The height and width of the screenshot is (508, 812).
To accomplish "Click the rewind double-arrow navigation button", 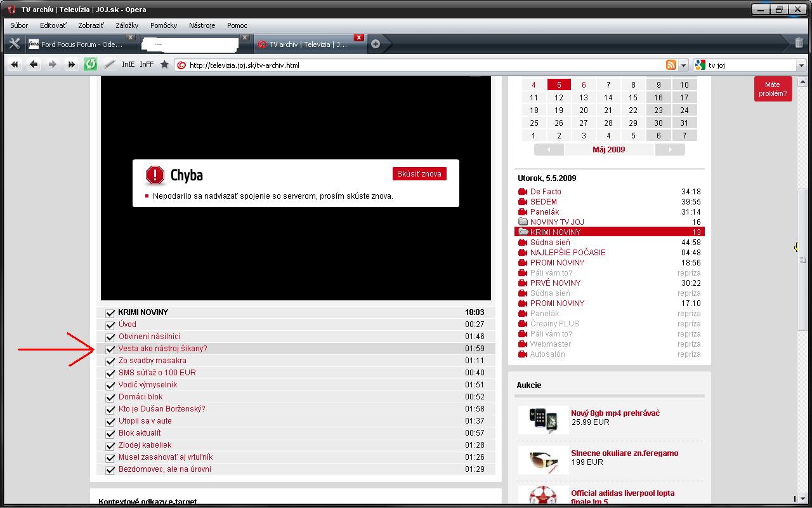I will coord(15,64).
